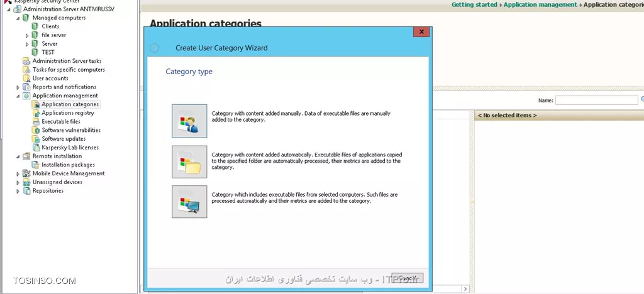Click the Reports and notifications icon
This screenshot has height=294, width=644.
click(x=26, y=87)
